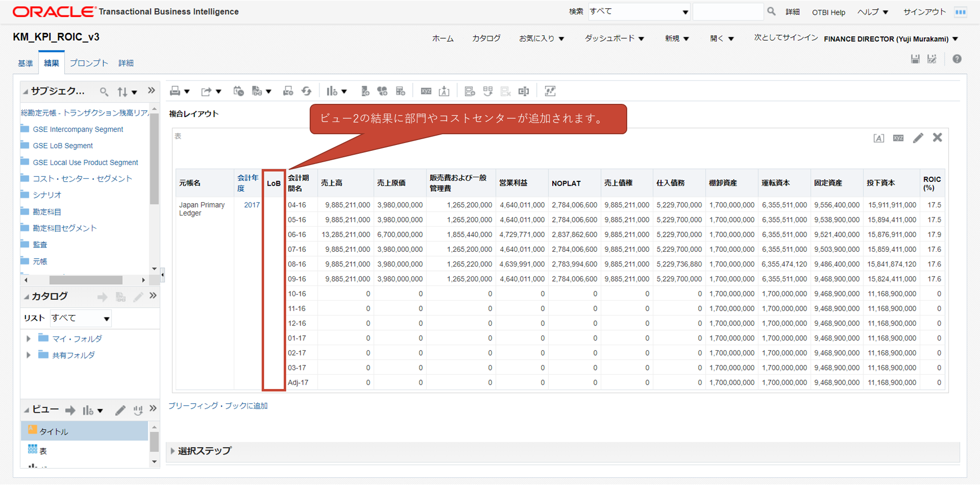Open the コスト・センター・セグメント folder
The height and width of the screenshot is (486, 980).
point(82,178)
